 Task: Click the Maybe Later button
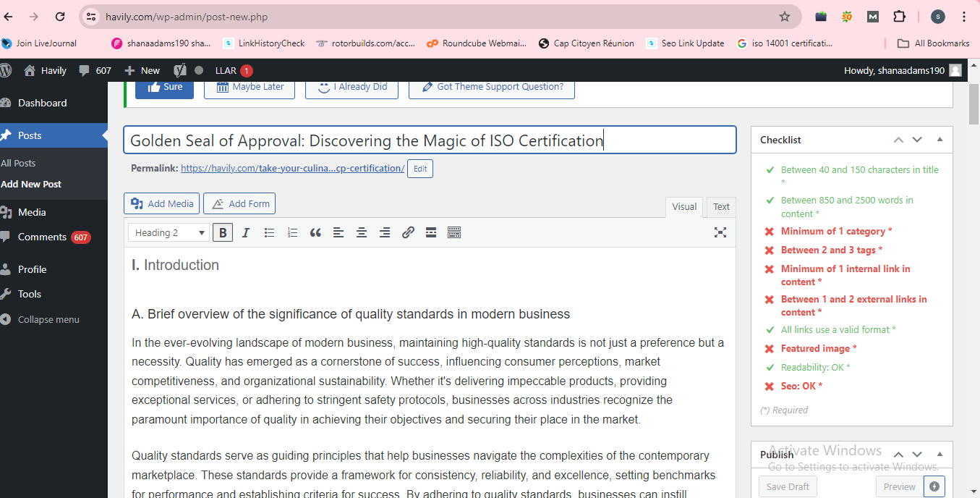[x=250, y=87]
